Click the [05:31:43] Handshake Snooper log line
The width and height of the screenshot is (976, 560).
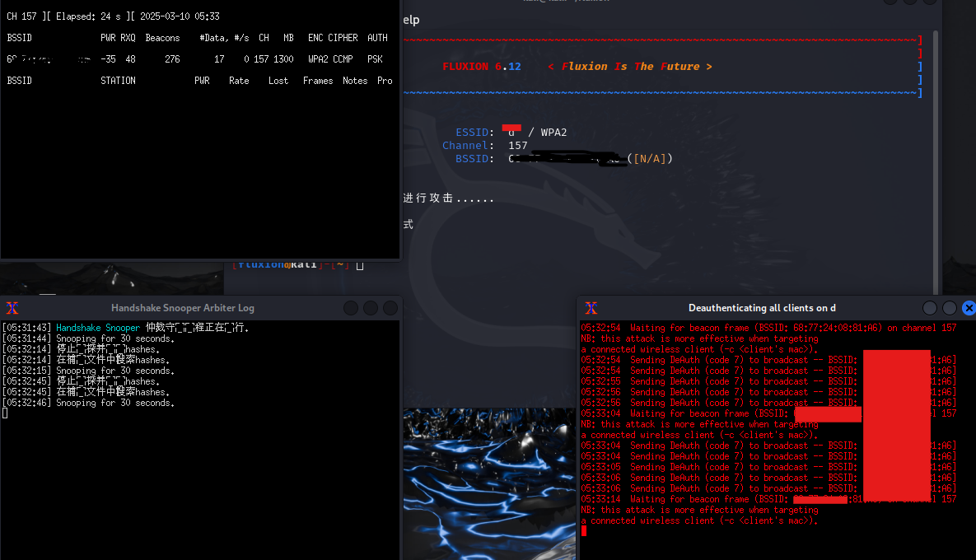pos(126,328)
